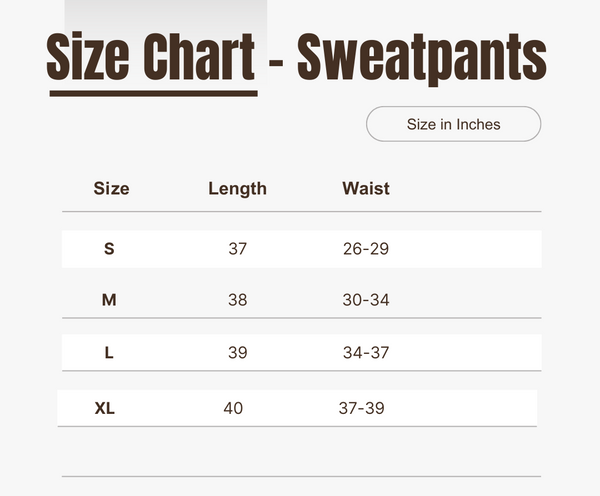Click the underlined "Size Chart" title text

click(x=150, y=60)
